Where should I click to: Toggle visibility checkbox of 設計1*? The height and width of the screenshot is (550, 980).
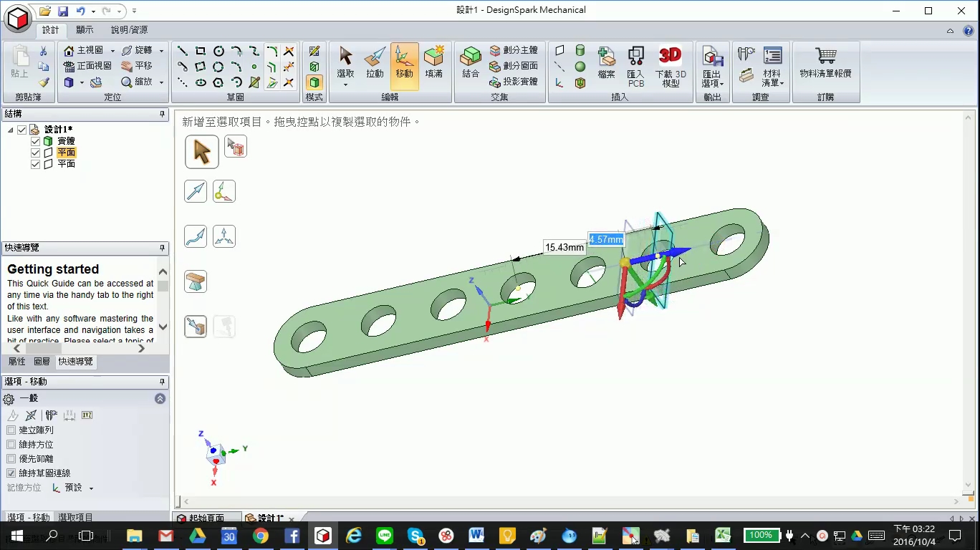[21, 130]
